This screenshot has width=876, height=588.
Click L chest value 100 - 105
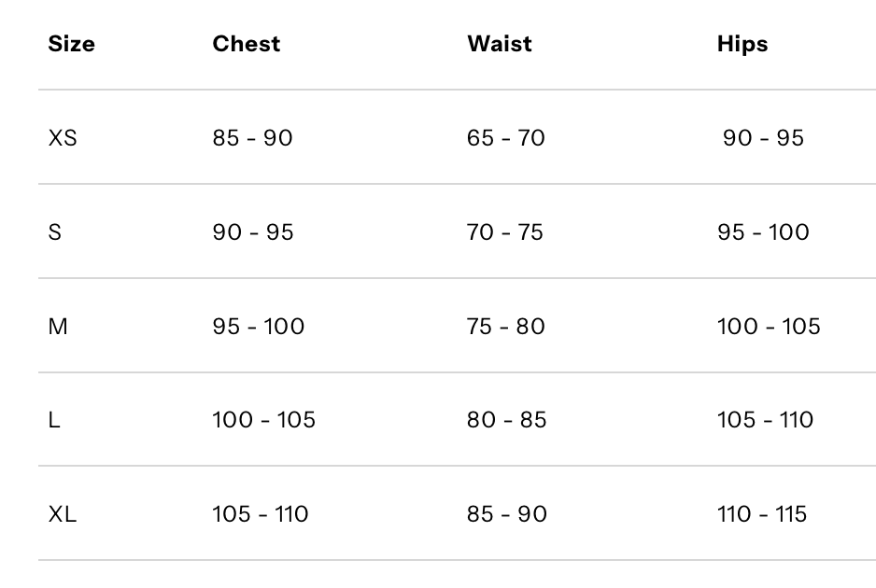[263, 420]
